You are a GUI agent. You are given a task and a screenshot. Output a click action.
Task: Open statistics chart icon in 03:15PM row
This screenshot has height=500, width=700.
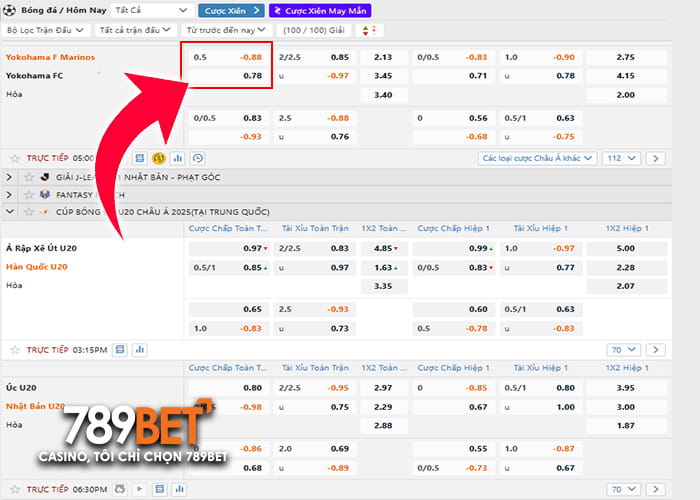click(140, 350)
